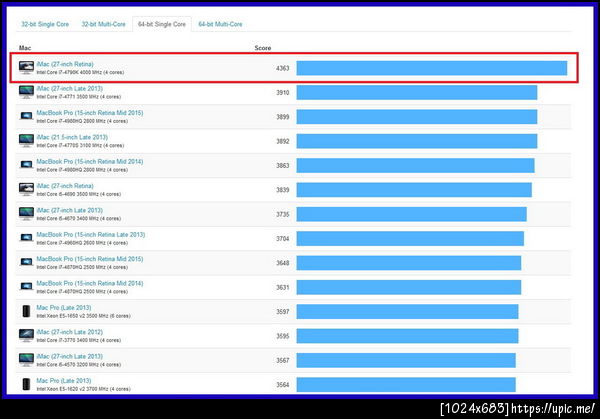
Task: Click the iMac 21.5-inch icon in the 3892 row
Action: (26, 140)
